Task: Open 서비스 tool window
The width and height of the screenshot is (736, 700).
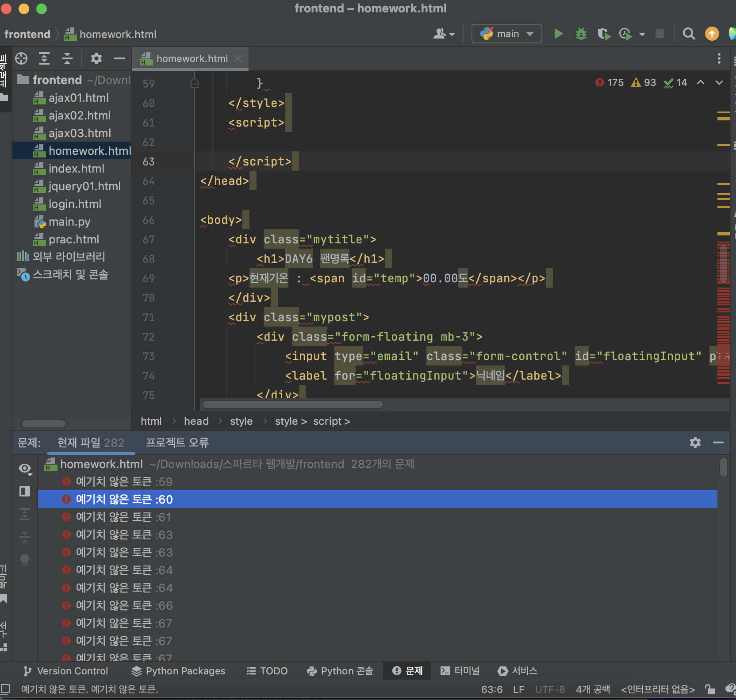Action: pyautogui.click(x=517, y=671)
